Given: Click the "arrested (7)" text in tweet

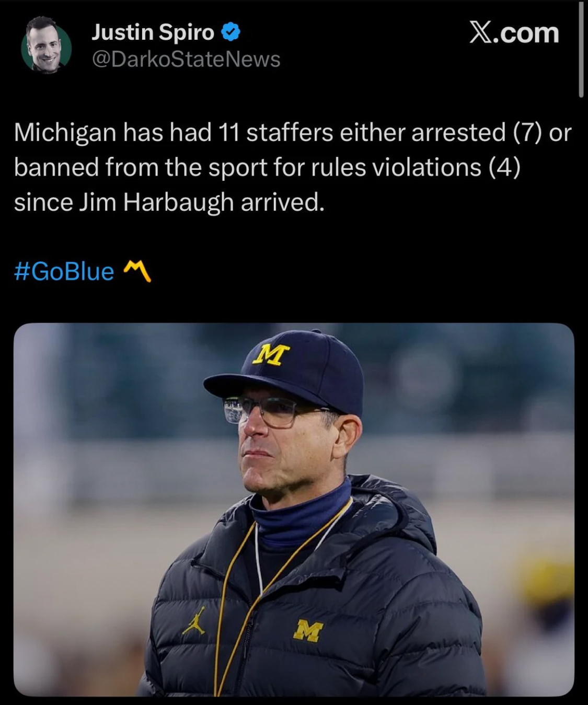Looking at the screenshot, I should pyautogui.click(x=476, y=132).
